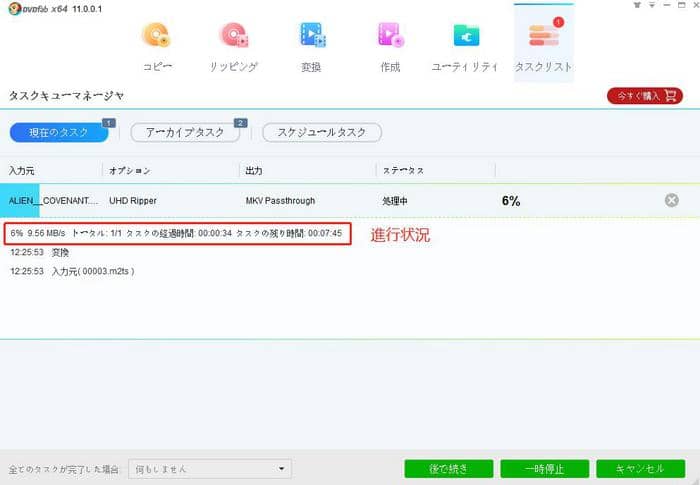700x485 pixels.
Task: Open the title bar settings dropdown menu
Action: click(x=651, y=5)
